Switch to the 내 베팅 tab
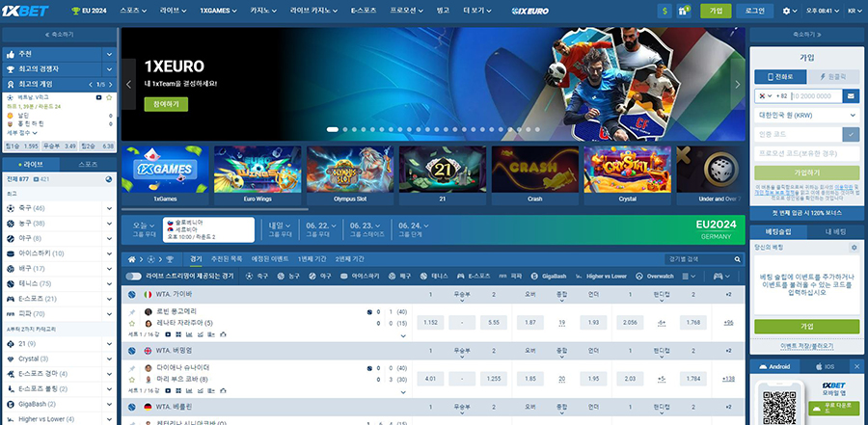The image size is (868, 425). coord(835,232)
